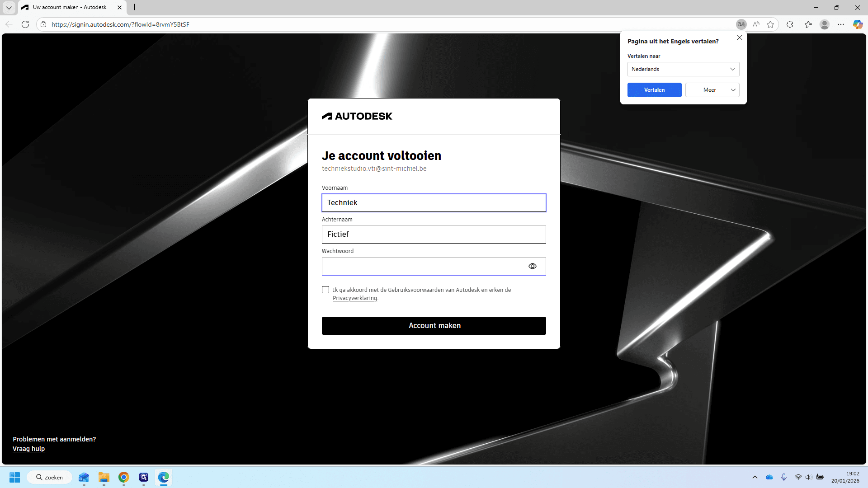Click the translate icon in address bar
The image size is (868, 488).
click(x=741, y=24)
